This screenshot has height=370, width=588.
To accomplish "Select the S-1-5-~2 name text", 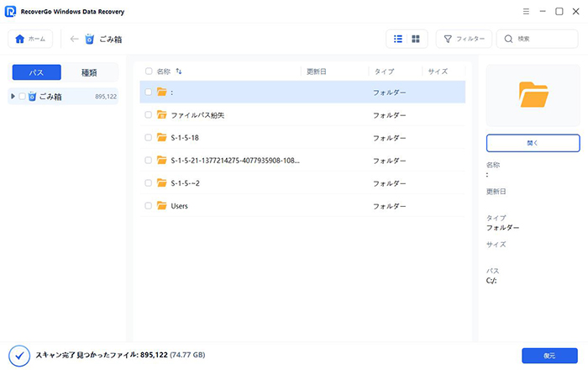I will tap(186, 183).
